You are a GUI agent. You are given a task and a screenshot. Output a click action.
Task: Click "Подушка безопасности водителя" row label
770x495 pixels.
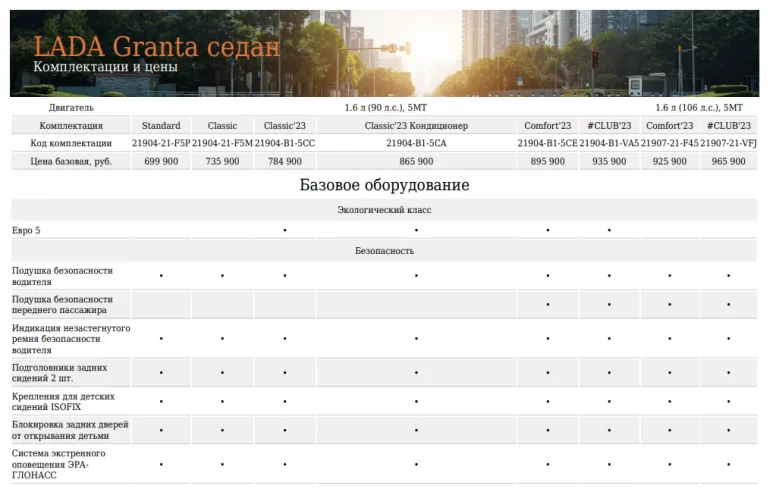click(x=62, y=276)
